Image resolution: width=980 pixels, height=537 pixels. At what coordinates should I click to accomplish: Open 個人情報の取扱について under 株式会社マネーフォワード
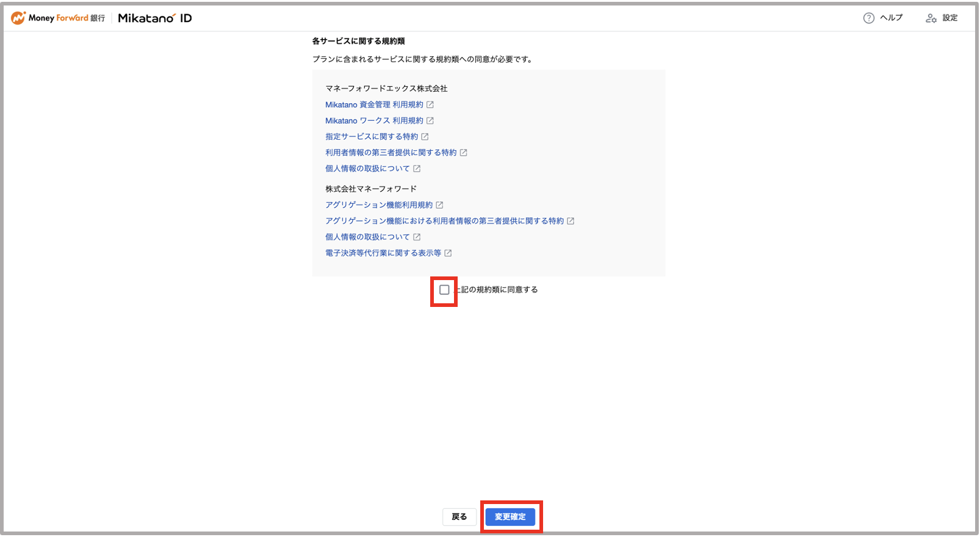tap(367, 237)
